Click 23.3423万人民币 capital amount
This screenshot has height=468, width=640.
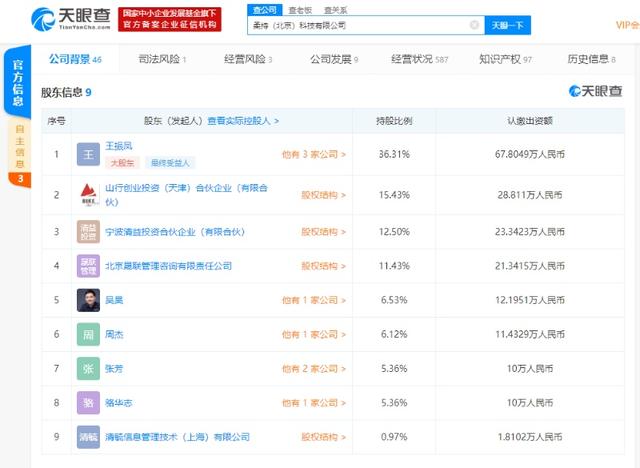tap(530, 232)
